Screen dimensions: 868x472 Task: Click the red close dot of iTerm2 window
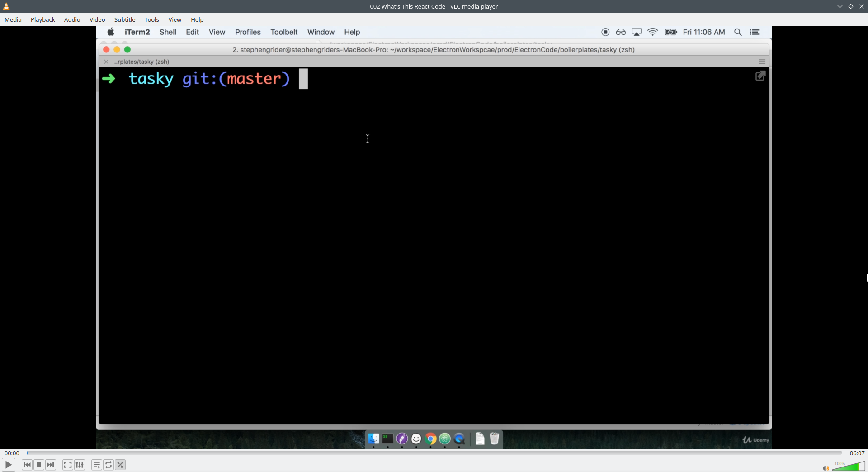(106, 50)
